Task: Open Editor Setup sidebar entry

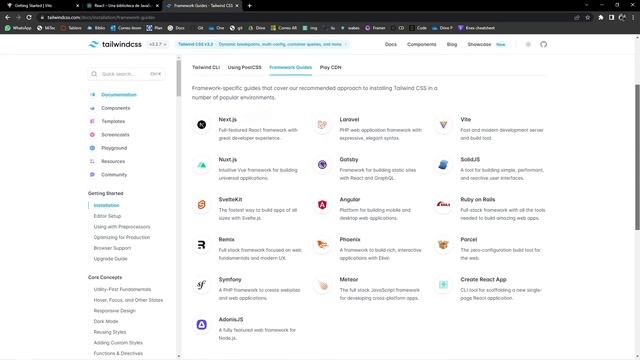Action: (x=107, y=216)
